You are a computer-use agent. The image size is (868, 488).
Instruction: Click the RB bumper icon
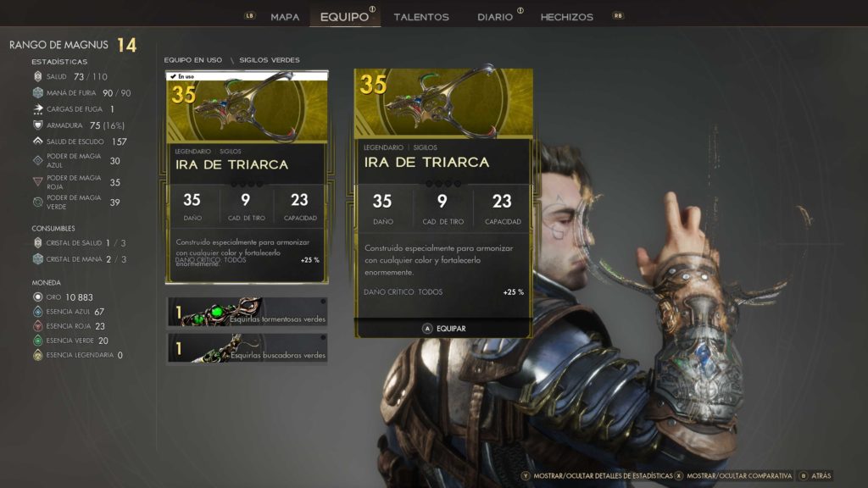point(618,15)
